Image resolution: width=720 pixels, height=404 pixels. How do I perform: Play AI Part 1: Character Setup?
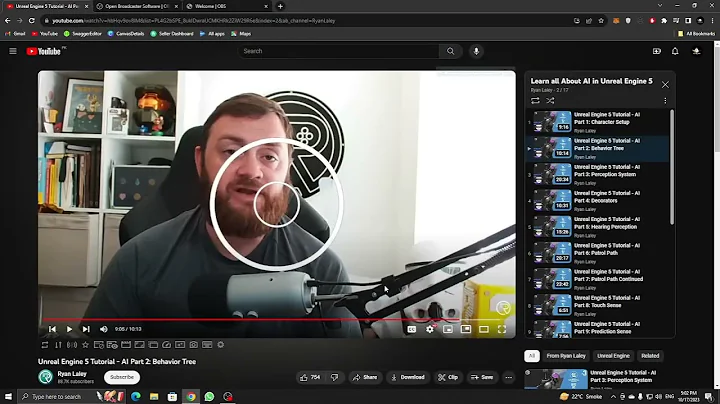(x=596, y=122)
